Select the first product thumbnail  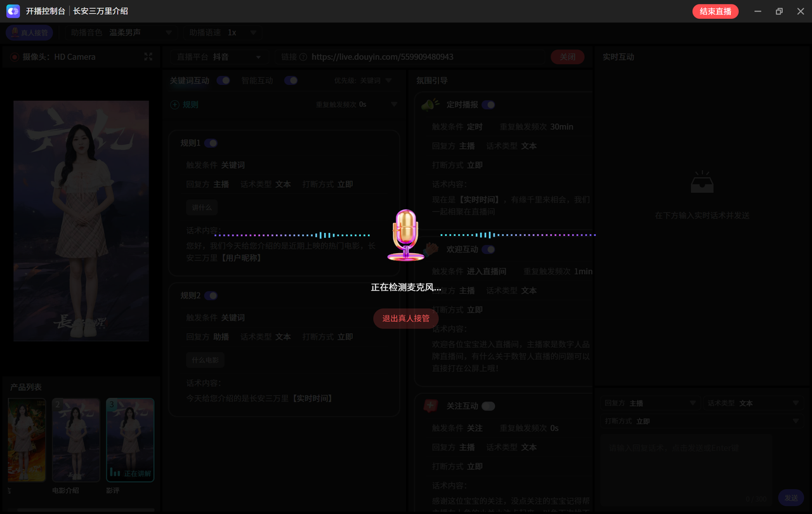27,440
